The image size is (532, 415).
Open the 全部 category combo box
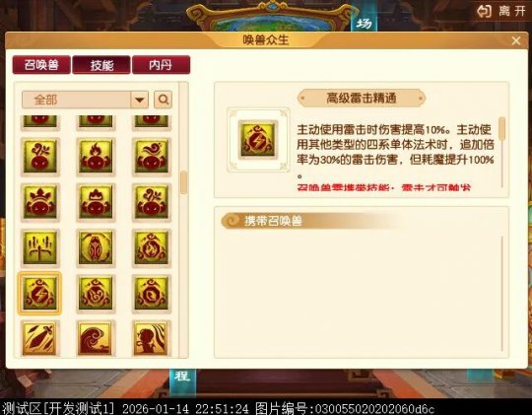tap(85, 100)
